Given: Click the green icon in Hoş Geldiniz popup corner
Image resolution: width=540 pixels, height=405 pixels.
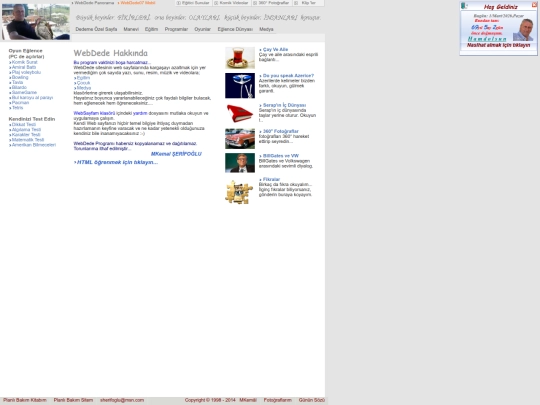Looking at the screenshot, I should pos(464,6).
